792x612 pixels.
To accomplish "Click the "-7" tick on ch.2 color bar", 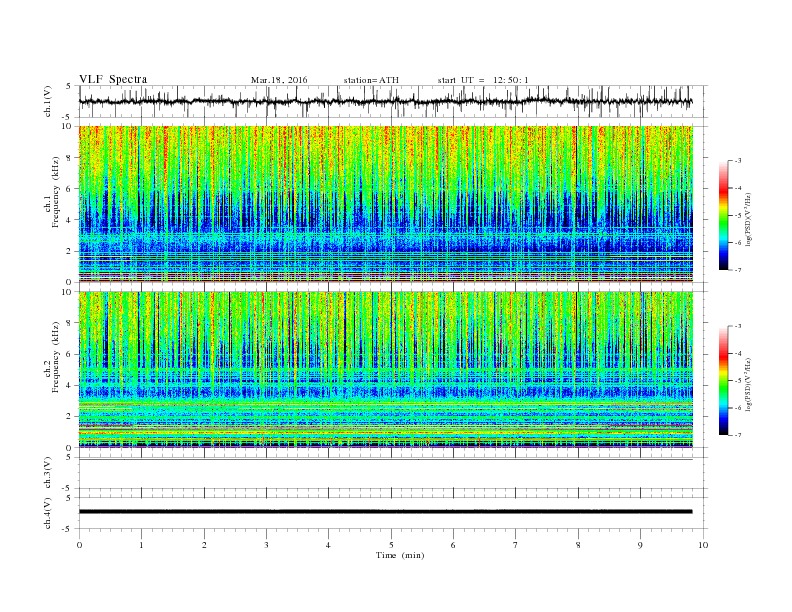I will point(738,435).
